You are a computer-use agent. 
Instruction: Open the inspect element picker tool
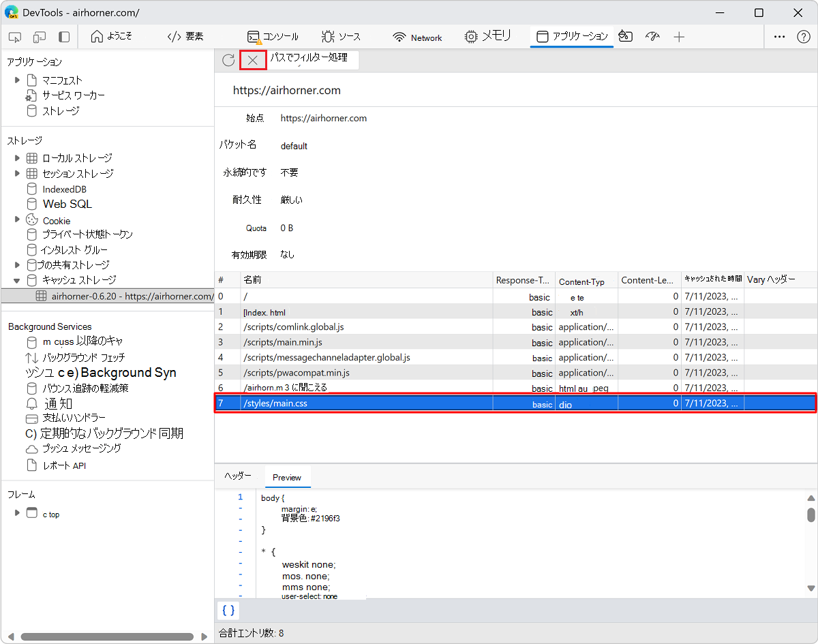[15, 37]
